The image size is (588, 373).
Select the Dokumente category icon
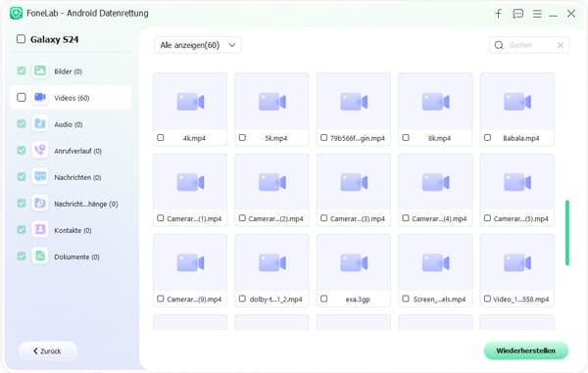tap(40, 256)
